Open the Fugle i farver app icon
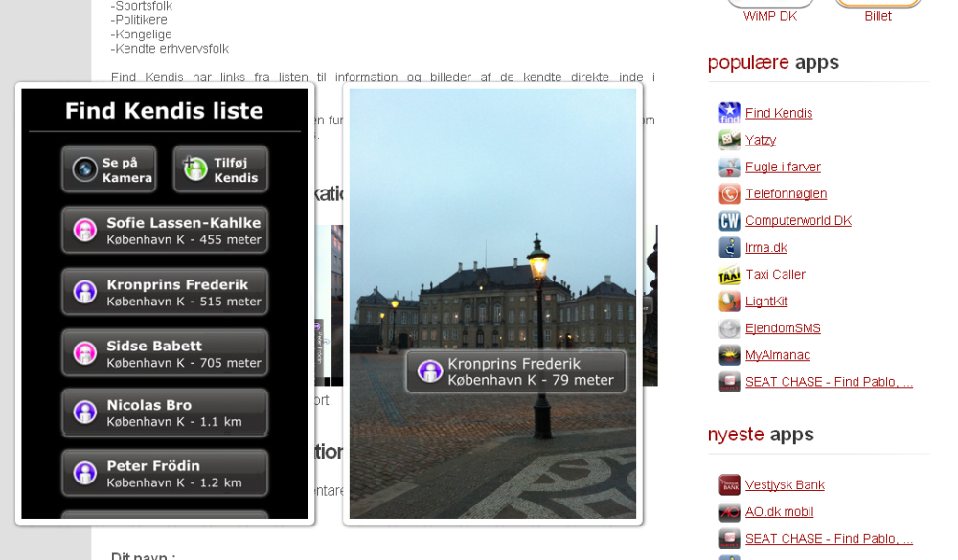Viewport: 958px width, 560px height. click(x=729, y=167)
